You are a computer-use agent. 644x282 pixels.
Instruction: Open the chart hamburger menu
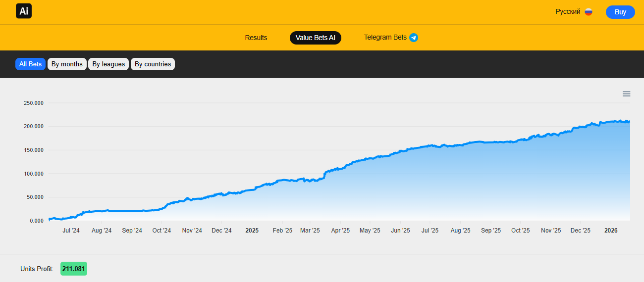point(626,94)
